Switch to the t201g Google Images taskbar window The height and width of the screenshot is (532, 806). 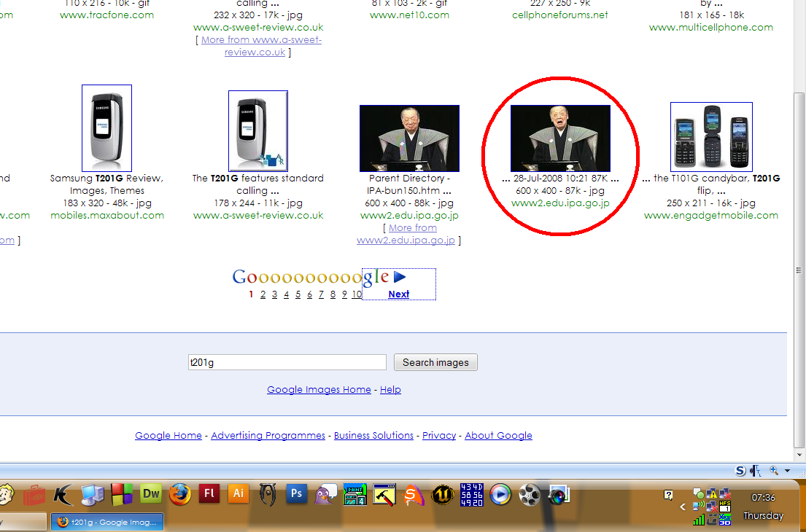click(x=107, y=522)
